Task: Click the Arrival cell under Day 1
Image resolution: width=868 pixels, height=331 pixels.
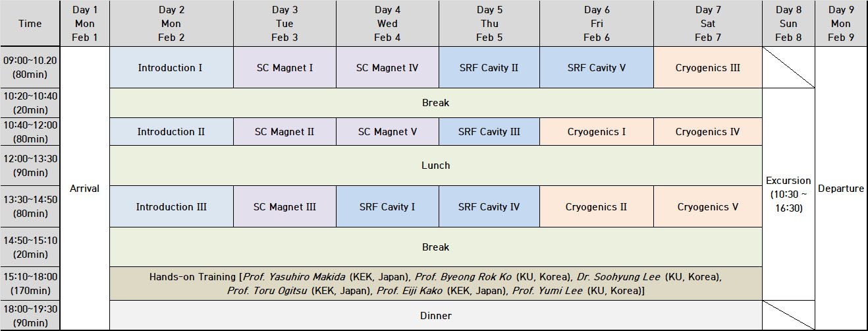Action: pos(84,189)
